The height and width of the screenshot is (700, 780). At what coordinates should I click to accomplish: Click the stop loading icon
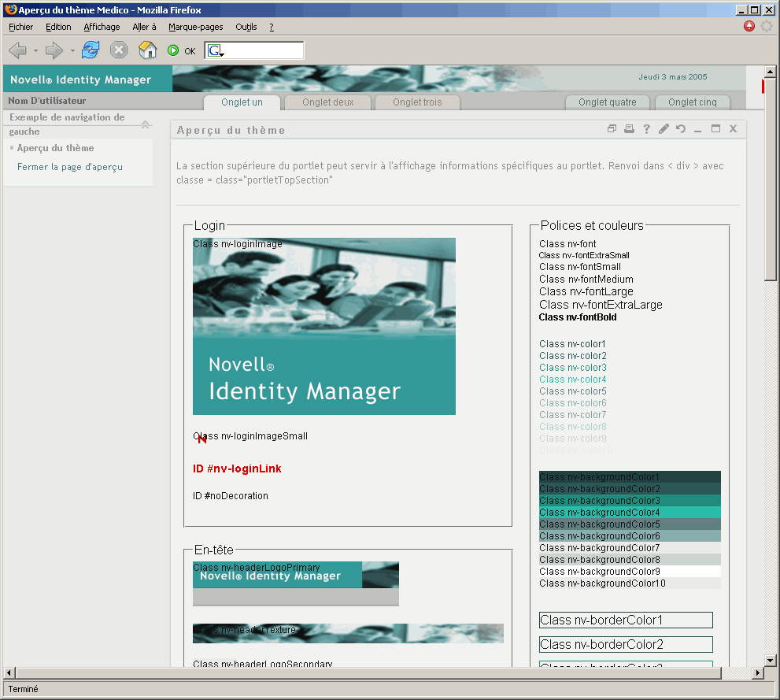click(119, 50)
